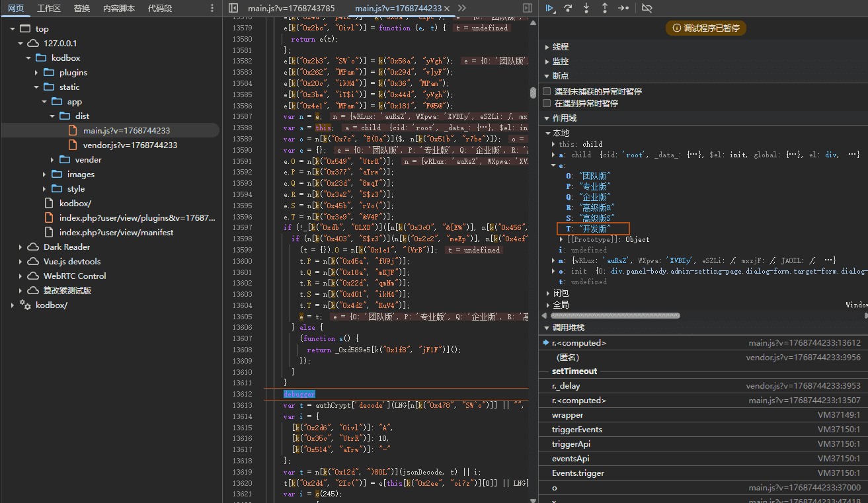The image size is (868, 503).
Task: Close the active main.js tab
Action: click(x=447, y=8)
